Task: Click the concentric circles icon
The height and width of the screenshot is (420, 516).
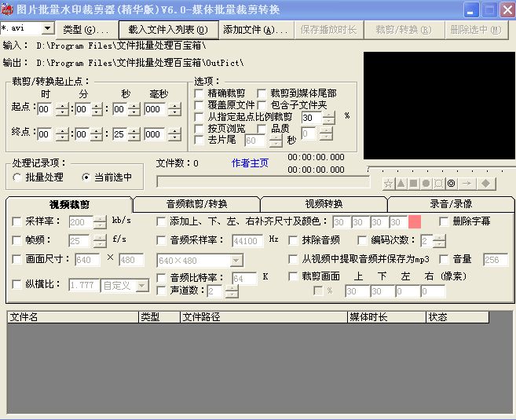Action: [451, 184]
